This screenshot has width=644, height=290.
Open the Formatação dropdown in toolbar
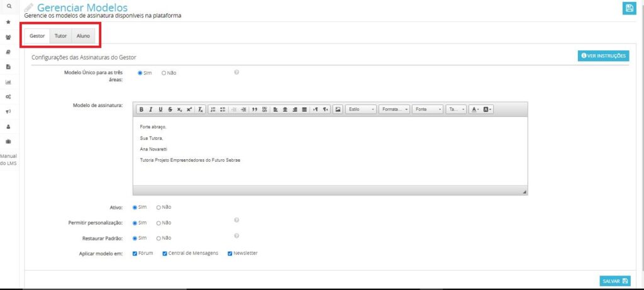(x=394, y=109)
